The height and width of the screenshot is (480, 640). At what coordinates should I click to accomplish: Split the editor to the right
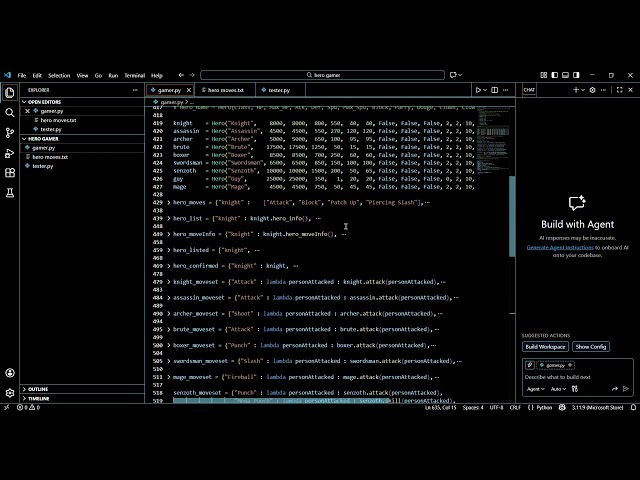494,90
